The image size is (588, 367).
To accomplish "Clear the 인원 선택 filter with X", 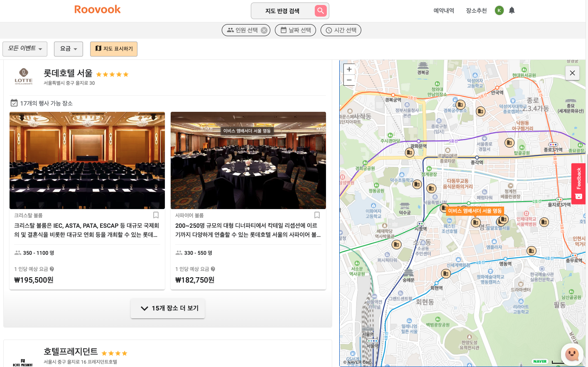I will point(264,30).
